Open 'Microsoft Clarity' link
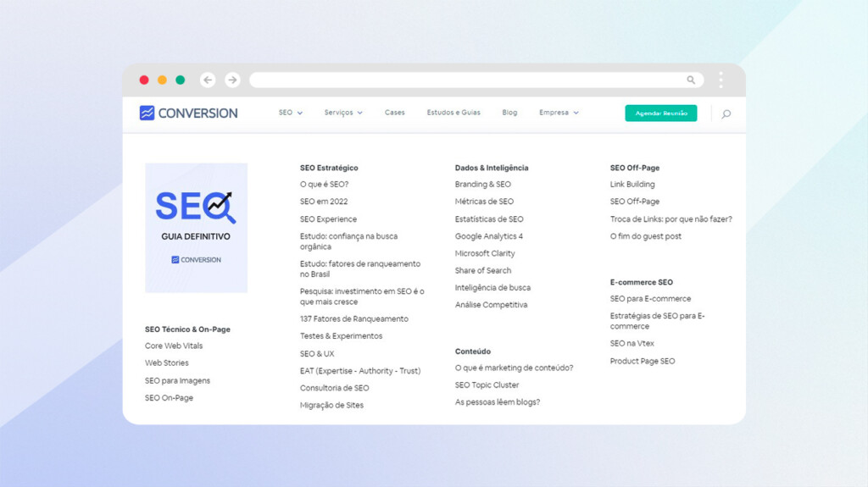 pos(485,253)
